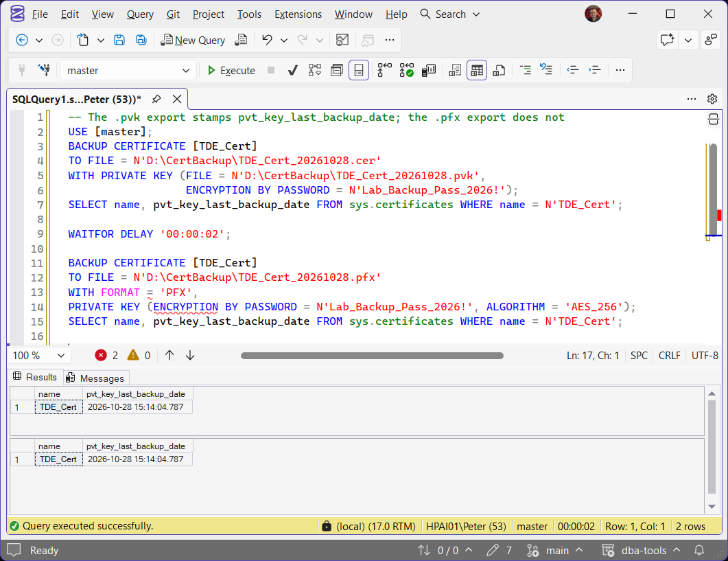The width and height of the screenshot is (728, 561).
Task: Toggle the pin on the SQLQuery1 tab
Action: point(156,99)
